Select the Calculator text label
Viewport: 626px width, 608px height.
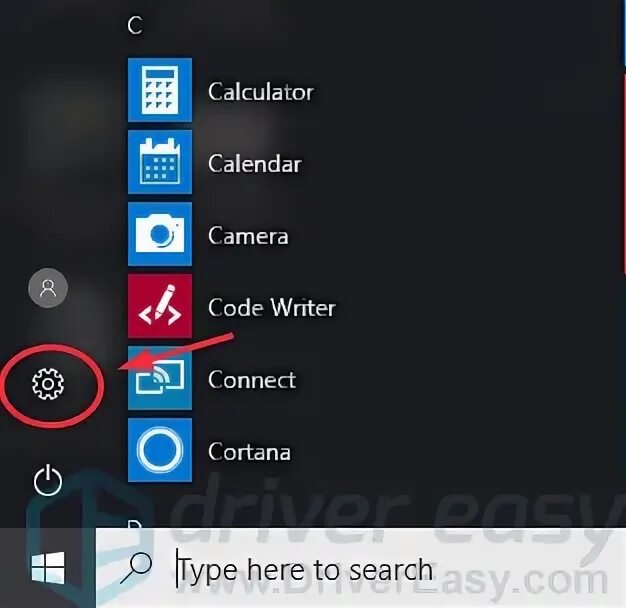(x=261, y=92)
